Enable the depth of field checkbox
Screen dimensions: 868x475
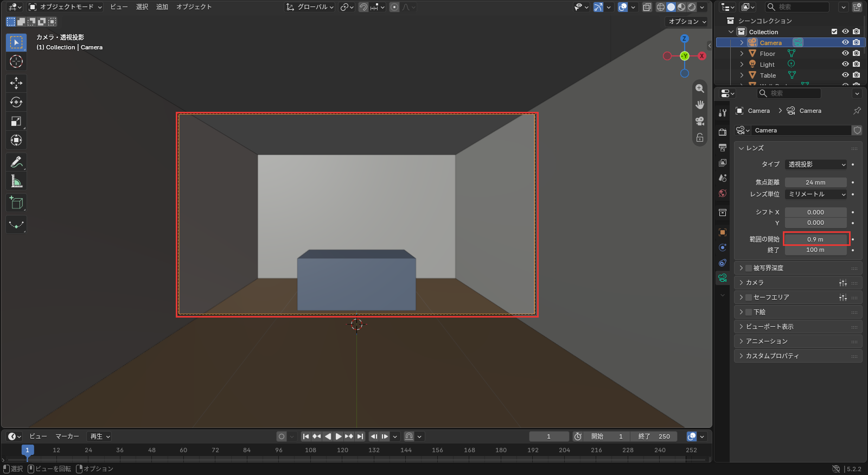(x=749, y=268)
